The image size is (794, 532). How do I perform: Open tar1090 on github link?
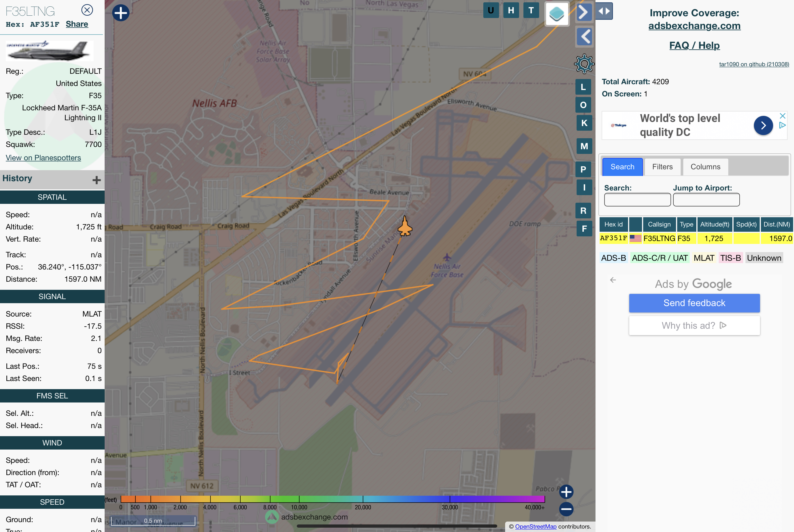[x=754, y=64]
